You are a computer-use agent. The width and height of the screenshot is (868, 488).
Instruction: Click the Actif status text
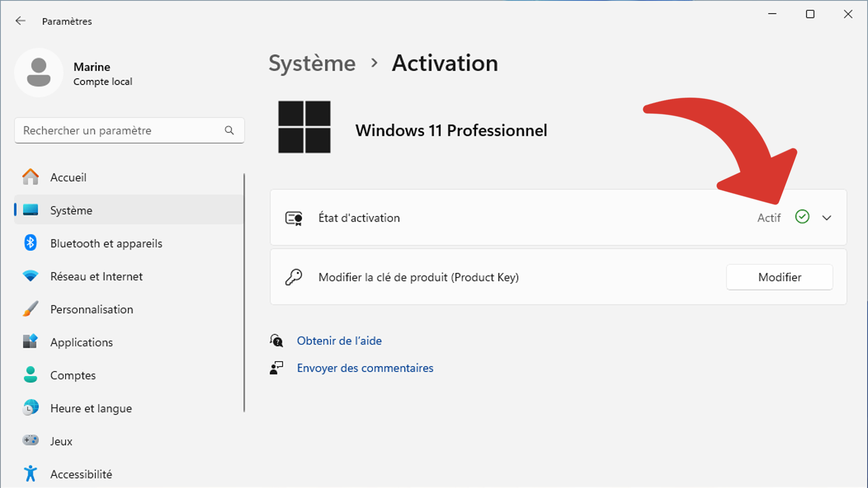click(769, 218)
